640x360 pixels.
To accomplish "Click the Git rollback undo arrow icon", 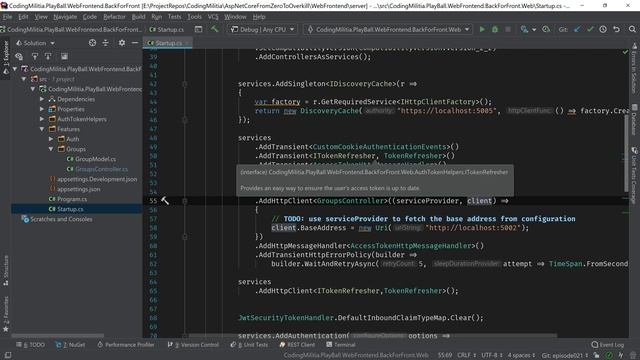I will tap(616, 29).
